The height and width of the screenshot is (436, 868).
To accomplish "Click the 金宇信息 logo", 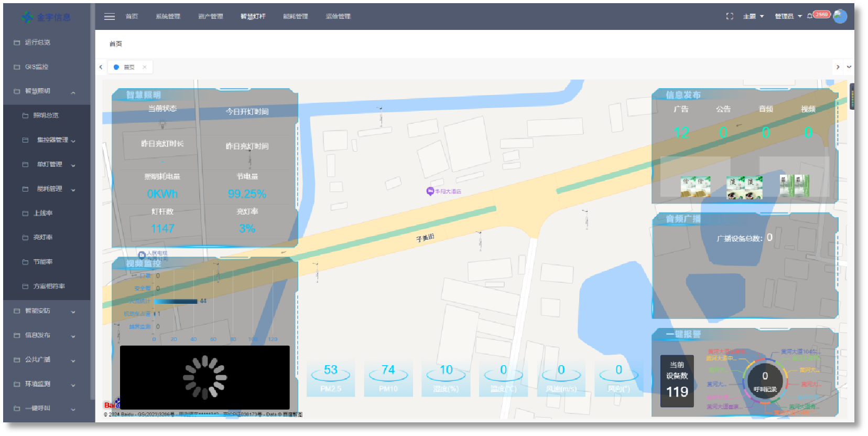I will pos(46,17).
